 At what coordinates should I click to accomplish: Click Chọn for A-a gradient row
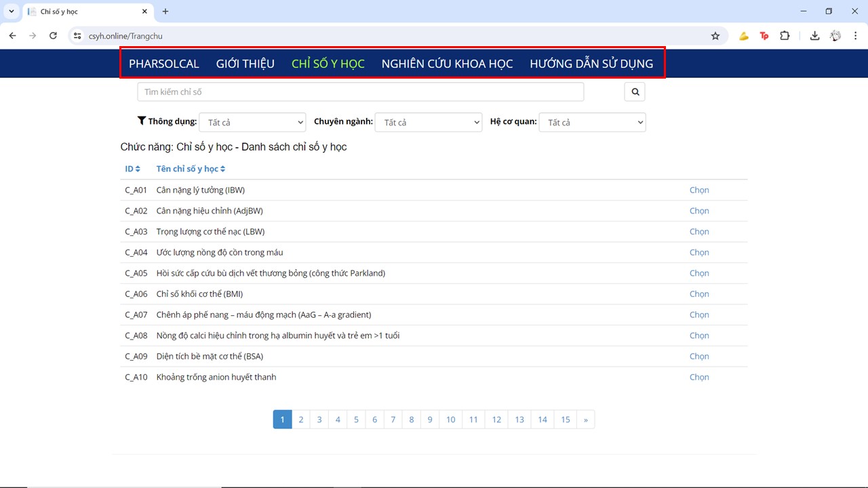[699, 314]
